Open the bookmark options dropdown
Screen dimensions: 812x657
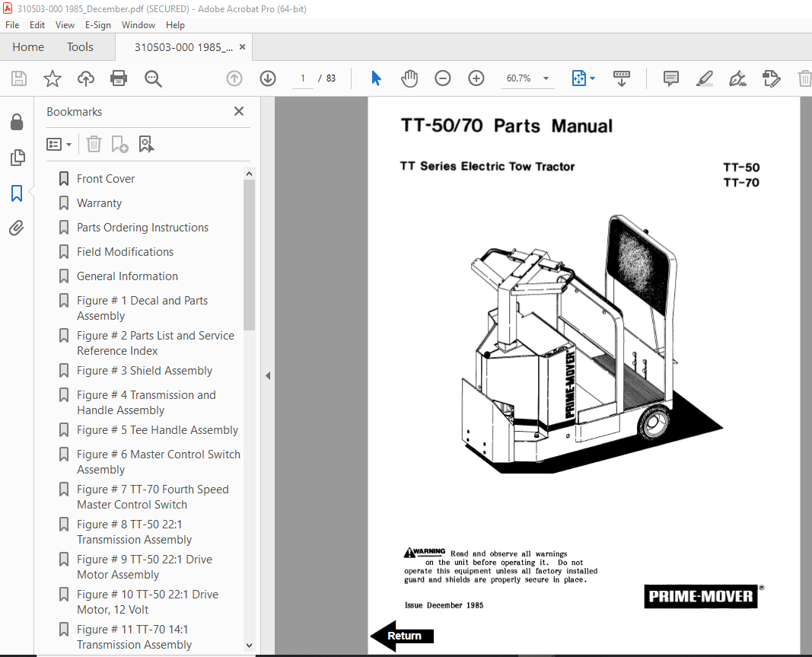coord(59,144)
